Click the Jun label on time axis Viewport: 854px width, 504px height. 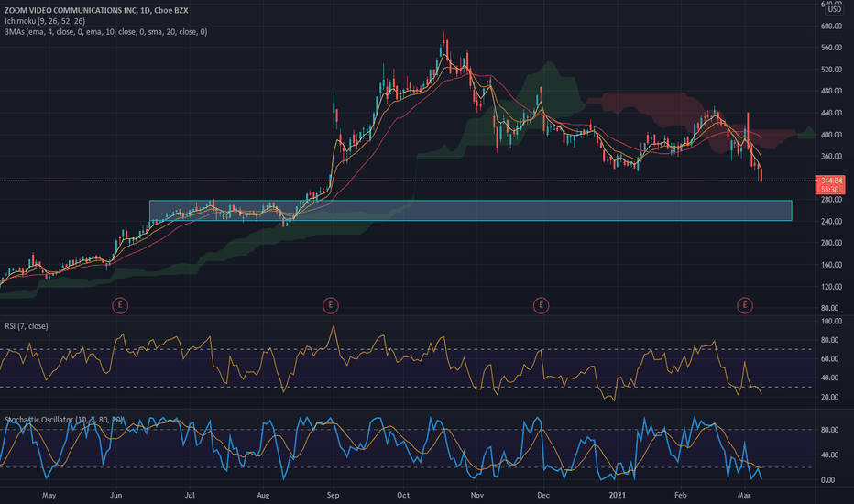116,495
